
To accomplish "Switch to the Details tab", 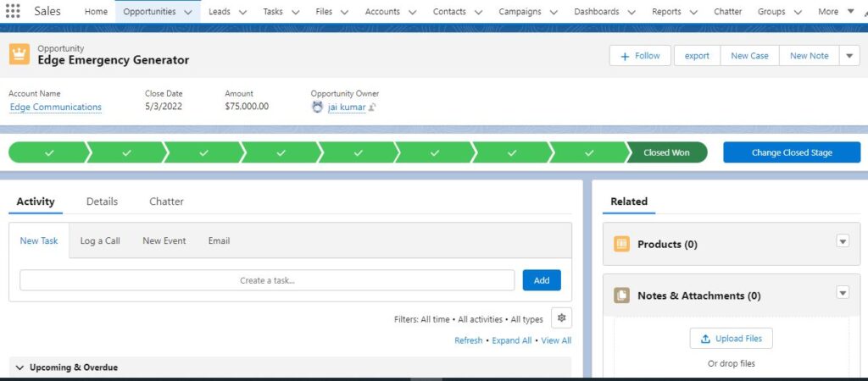I will [102, 202].
